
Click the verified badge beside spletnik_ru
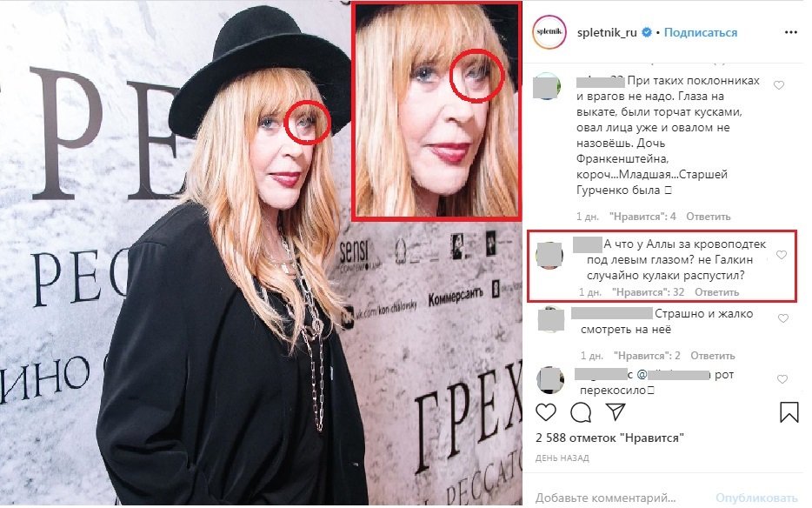pyautogui.click(x=647, y=33)
